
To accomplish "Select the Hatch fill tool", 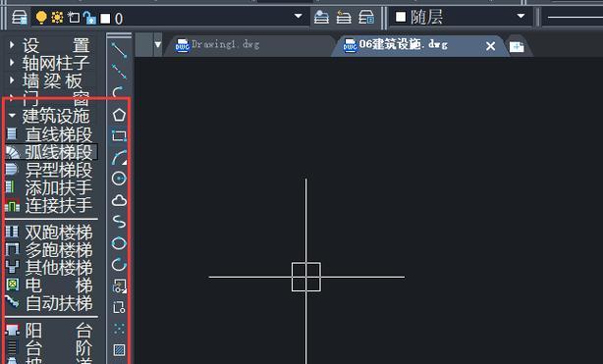I will (x=119, y=350).
